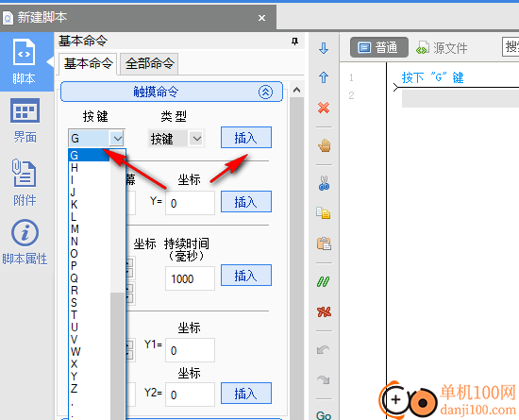The width and height of the screenshot is (519, 420).
Task: Select W in the key list
Action: pos(89,351)
